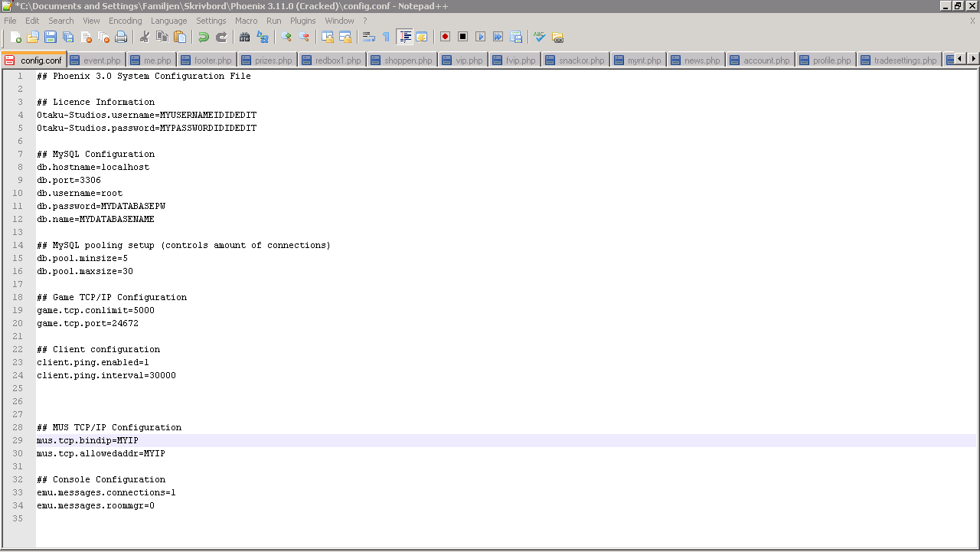980x552 pixels.
Task: Click the Paste clipboard icon
Action: [180, 37]
